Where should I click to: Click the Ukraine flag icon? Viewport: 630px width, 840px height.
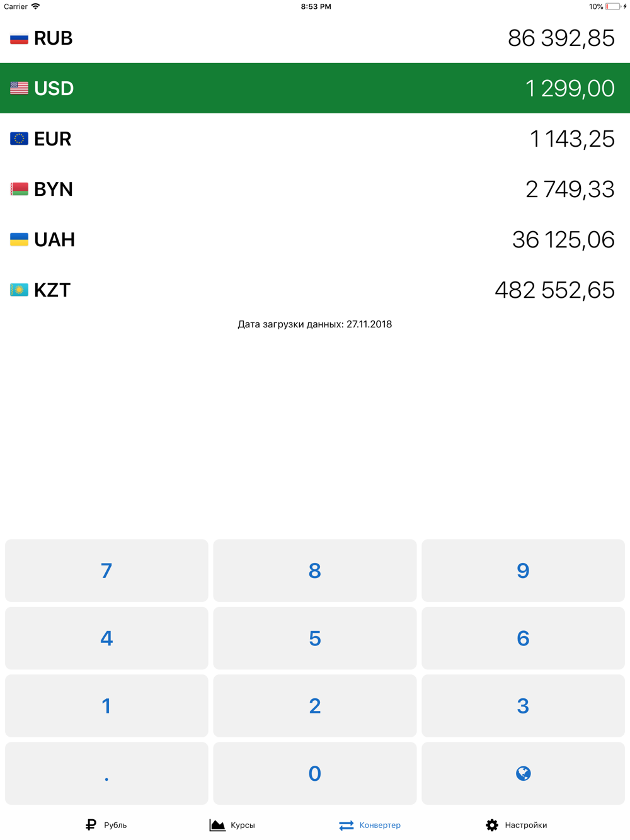[19, 239]
